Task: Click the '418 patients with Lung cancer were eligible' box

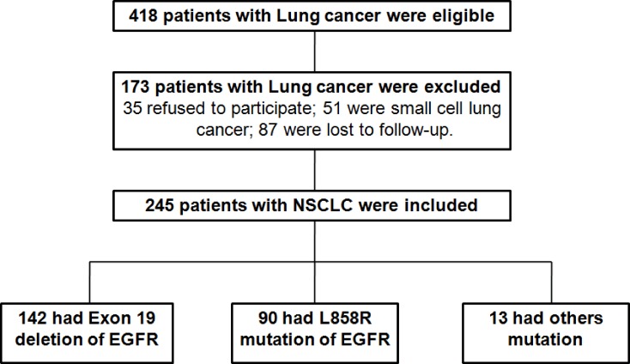Action: click(312, 16)
